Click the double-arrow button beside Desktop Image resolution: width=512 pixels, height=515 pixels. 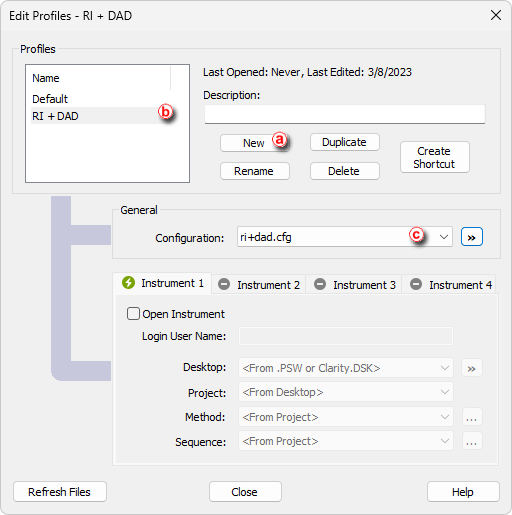point(472,368)
